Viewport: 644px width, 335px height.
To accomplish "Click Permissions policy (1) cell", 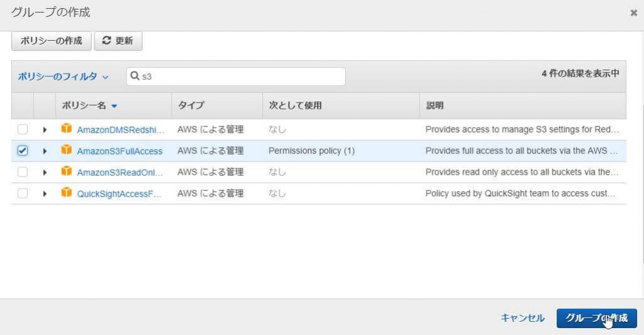I will [312, 151].
